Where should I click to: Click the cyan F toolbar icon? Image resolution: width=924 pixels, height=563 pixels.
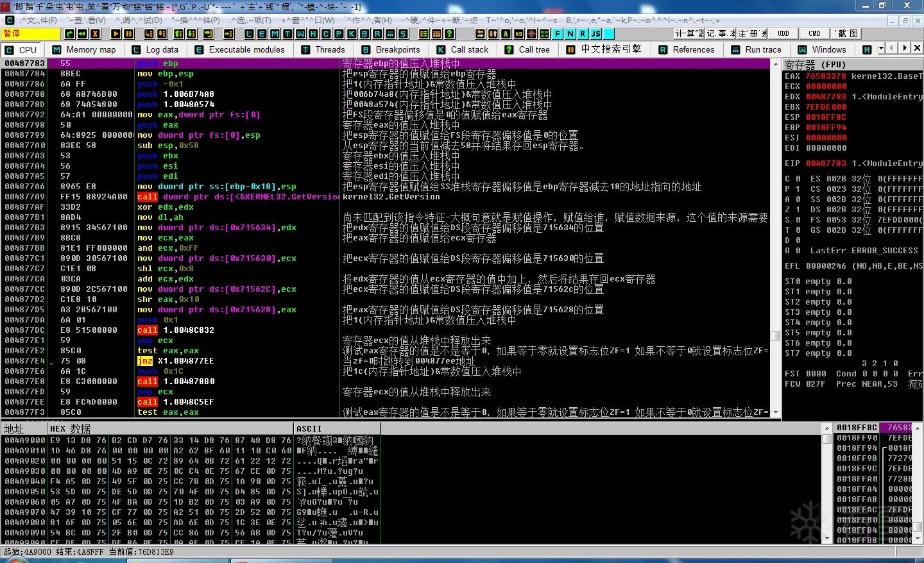557,33
